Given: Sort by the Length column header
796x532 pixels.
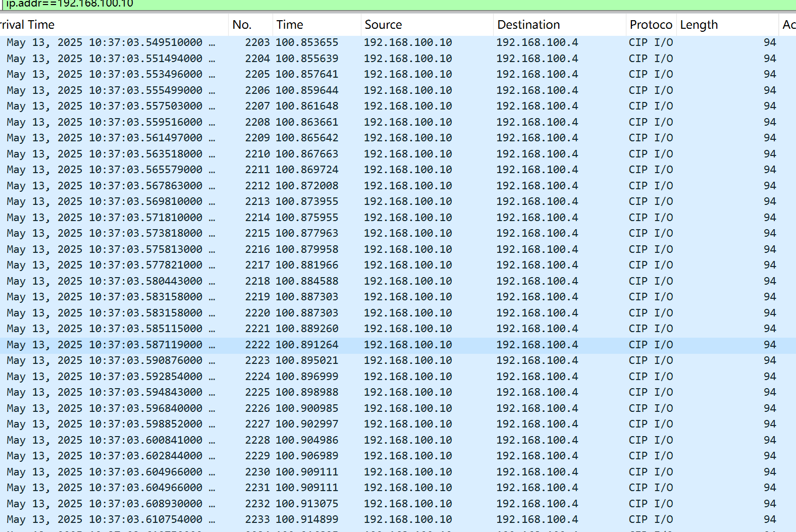Looking at the screenshot, I should point(699,25).
